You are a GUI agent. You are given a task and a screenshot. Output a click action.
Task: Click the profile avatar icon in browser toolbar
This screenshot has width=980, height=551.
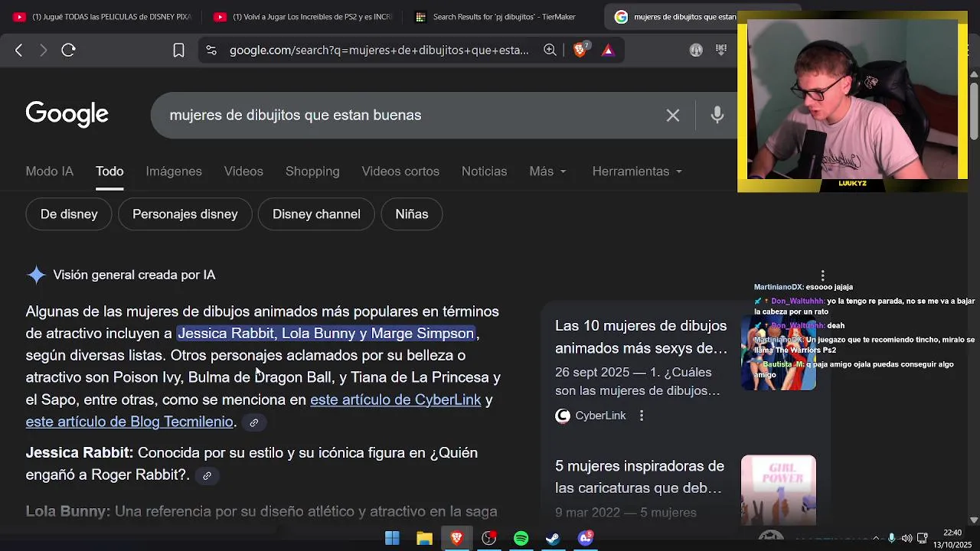click(x=696, y=51)
